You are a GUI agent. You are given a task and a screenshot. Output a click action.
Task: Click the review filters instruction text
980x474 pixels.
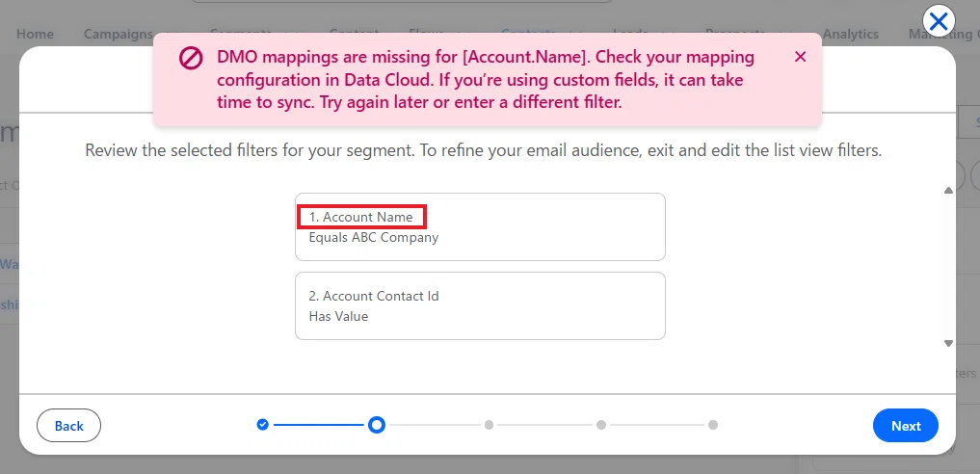(483, 150)
